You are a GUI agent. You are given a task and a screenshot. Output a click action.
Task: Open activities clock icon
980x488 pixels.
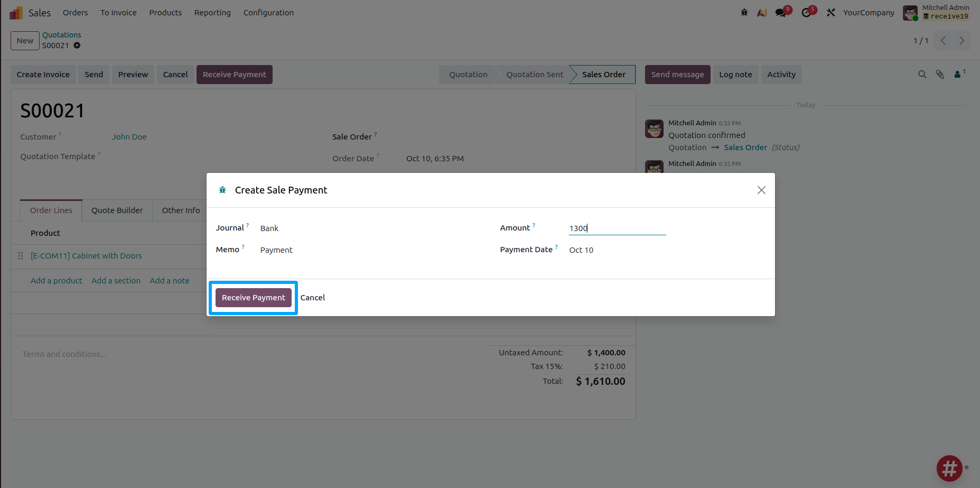[806, 13]
